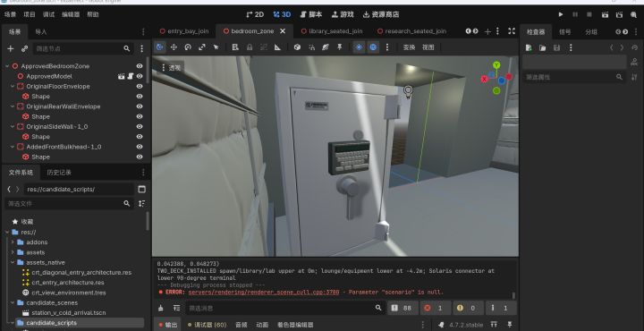Open the 编辑器 menu
Image resolution: width=644 pixels, height=331 pixels.
(x=71, y=14)
